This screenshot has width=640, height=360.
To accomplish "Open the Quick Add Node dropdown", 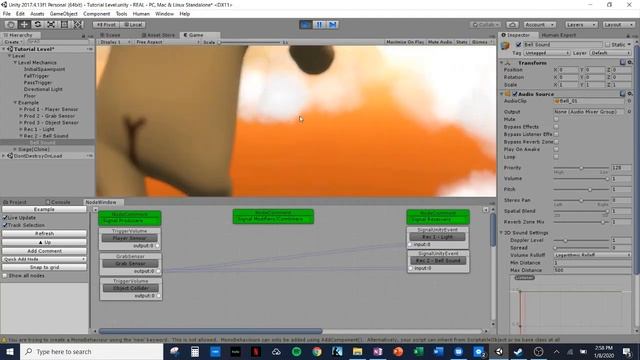I will 44,259.
